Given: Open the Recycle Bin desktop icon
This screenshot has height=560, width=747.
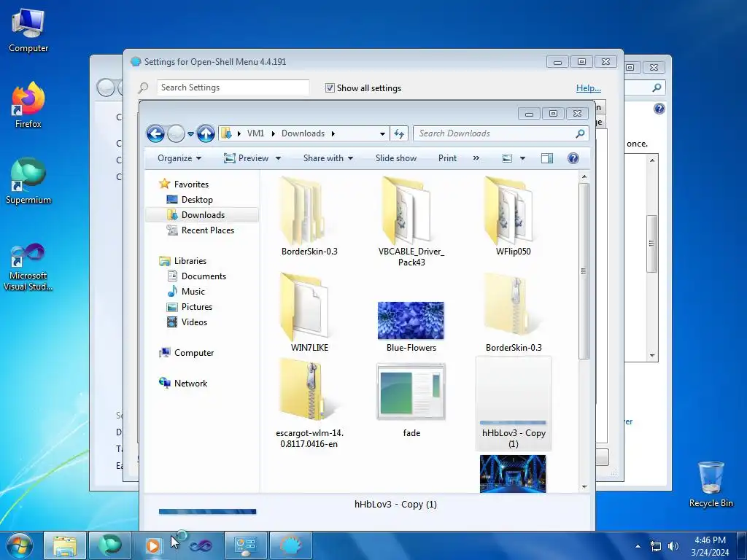Looking at the screenshot, I should [711, 484].
